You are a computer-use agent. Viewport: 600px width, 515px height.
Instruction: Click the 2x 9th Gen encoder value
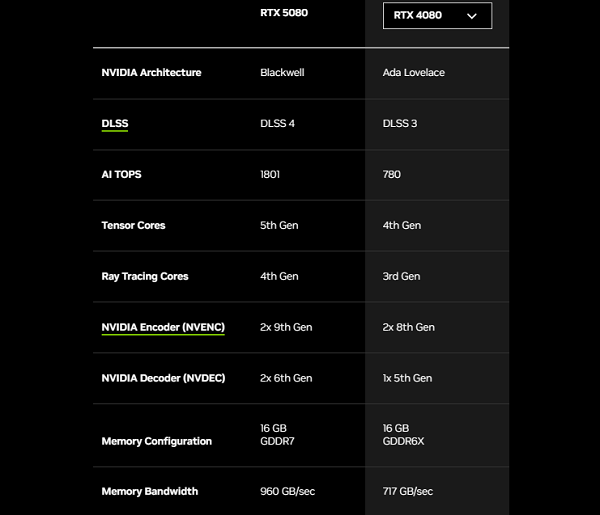286,327
